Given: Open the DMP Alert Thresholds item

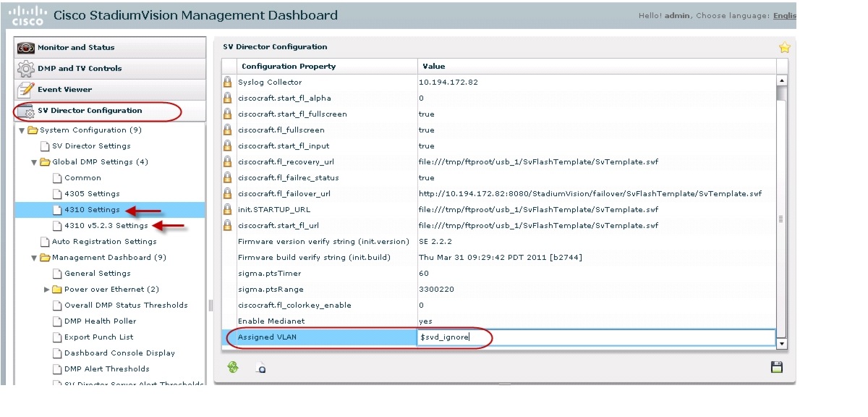Looking at the screenshot, I should point(106,369).
